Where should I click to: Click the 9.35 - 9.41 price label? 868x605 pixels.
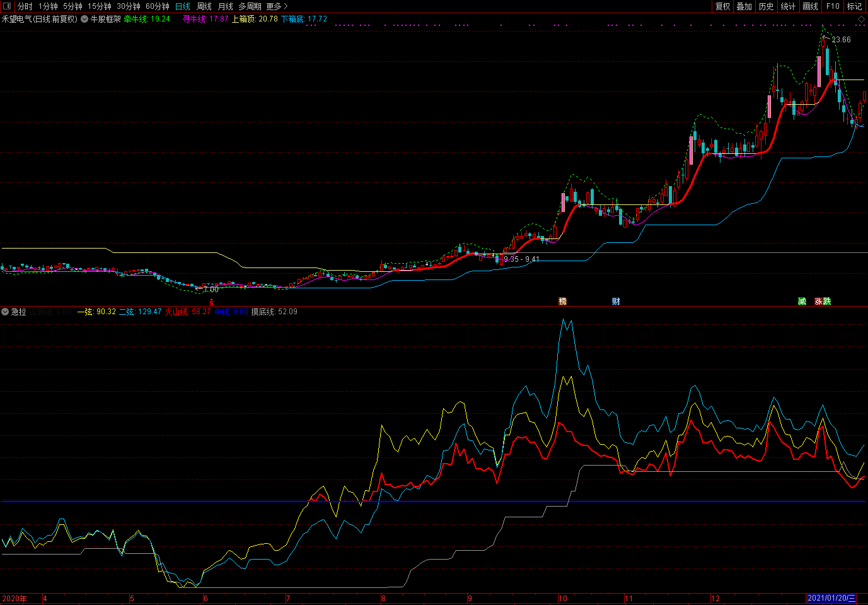[521, 259]
